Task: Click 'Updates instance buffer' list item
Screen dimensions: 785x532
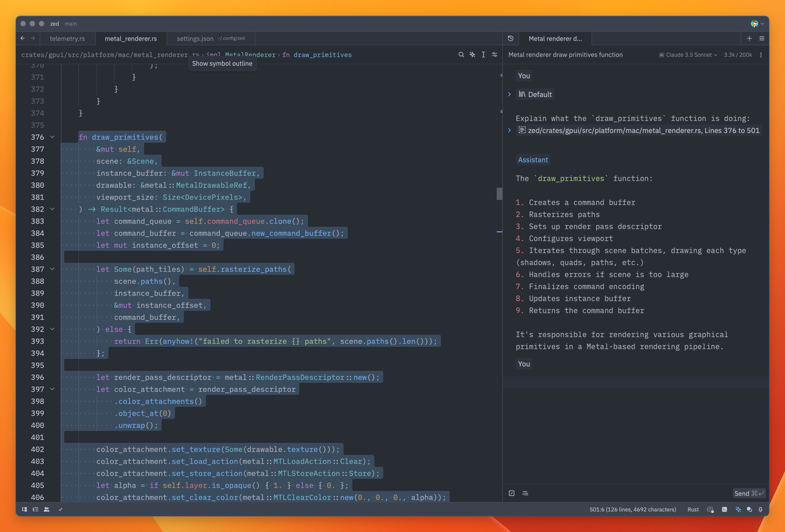Action: click(x=580, y=298)
